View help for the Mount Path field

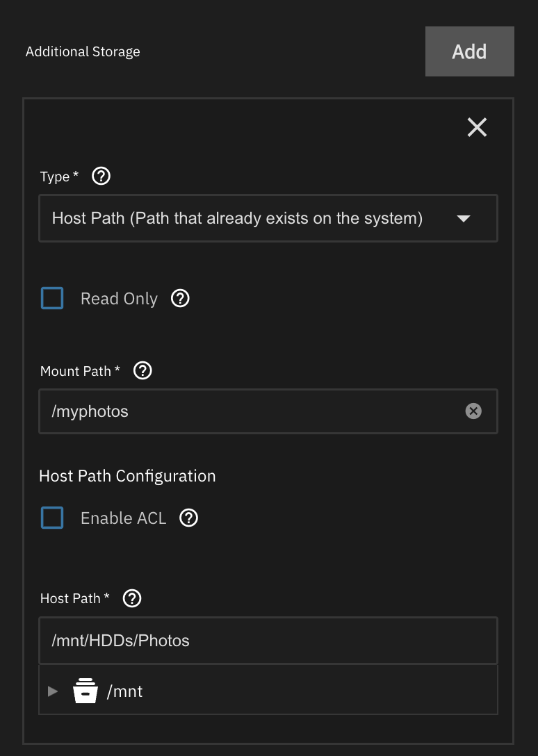click(x=142, y=371)
